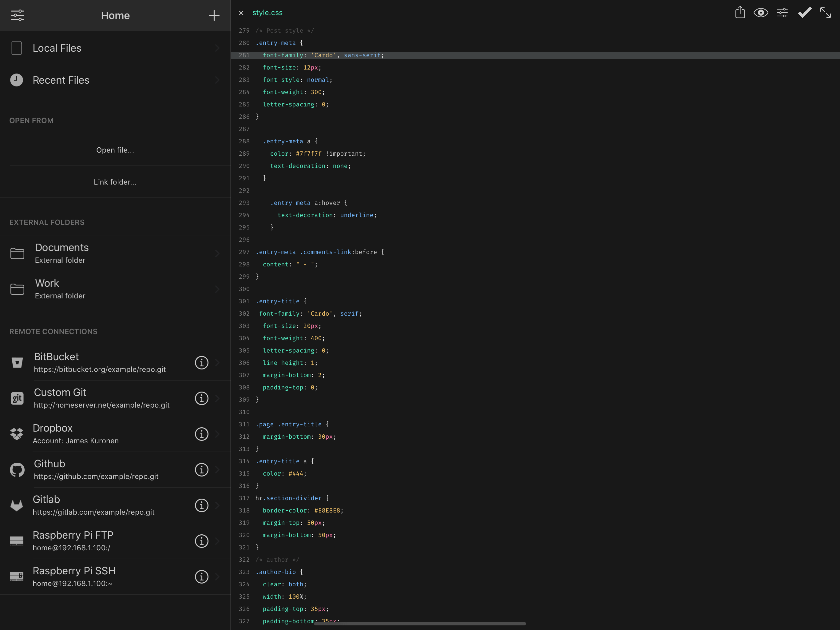Screen dimensions: 840x630
Task: Add new connection with plus icon
Action: (214, 15)
